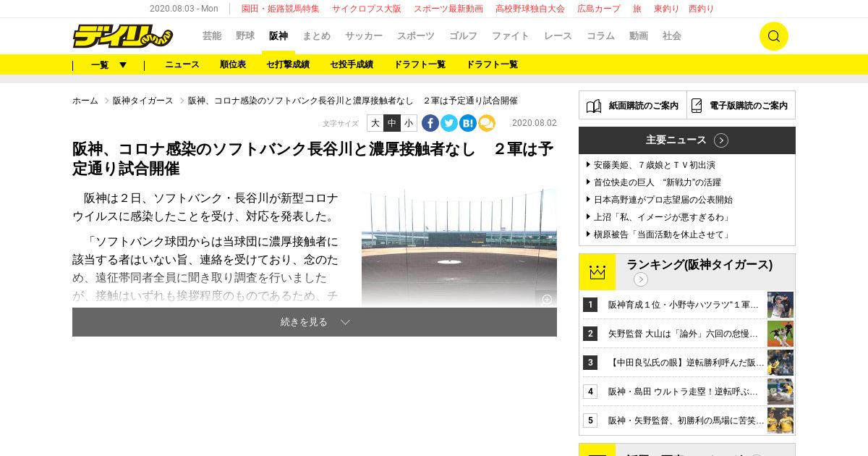Enlarge photo with magnifier icon
The image size is (868, 456).
(547, 299)
